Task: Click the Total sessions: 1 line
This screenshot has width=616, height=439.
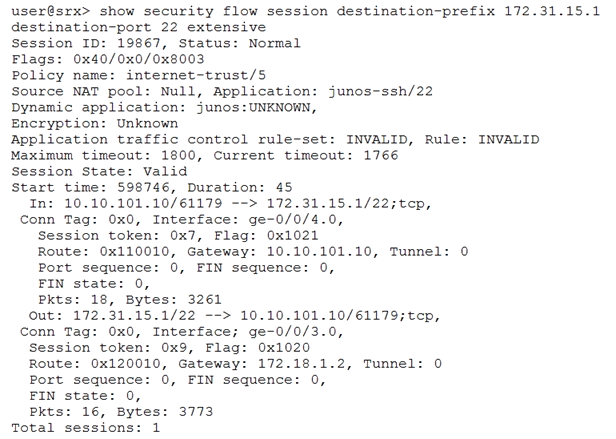Action: (x=86, y=428)
